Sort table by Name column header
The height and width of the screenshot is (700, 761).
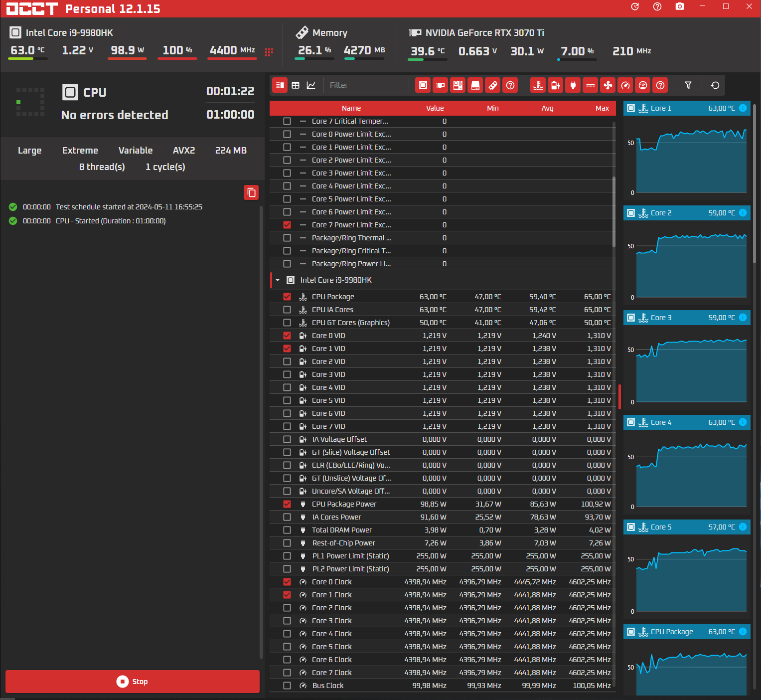tap(351, 108)
